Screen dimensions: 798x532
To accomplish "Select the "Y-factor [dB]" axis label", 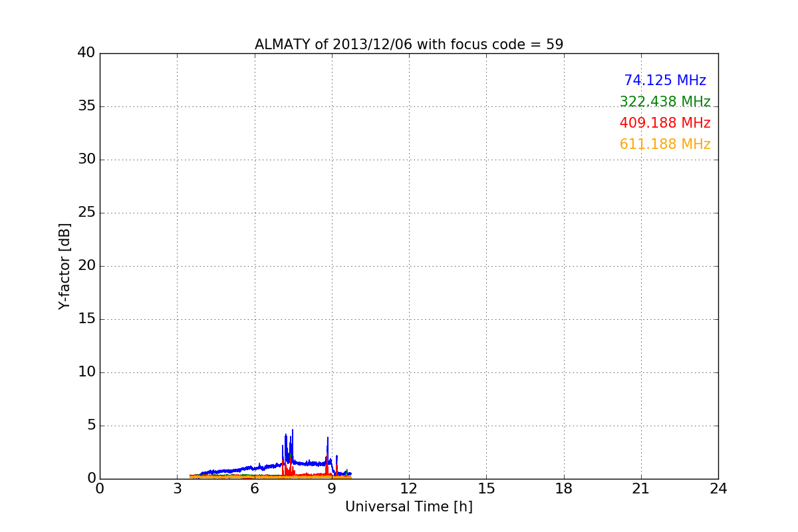I will [65, 266].
